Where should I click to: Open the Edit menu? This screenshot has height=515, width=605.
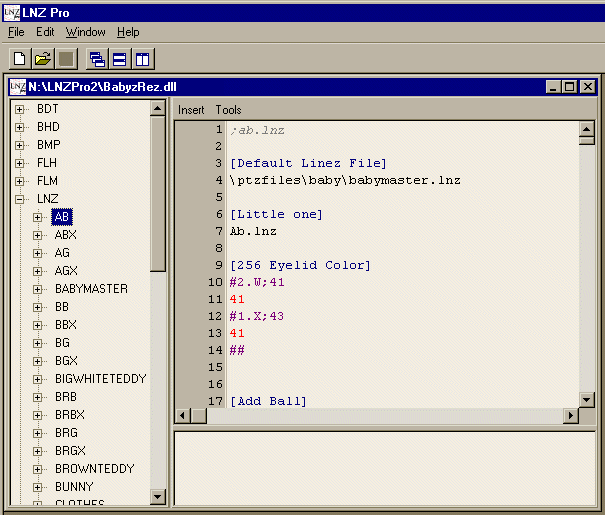click(45, 32)
